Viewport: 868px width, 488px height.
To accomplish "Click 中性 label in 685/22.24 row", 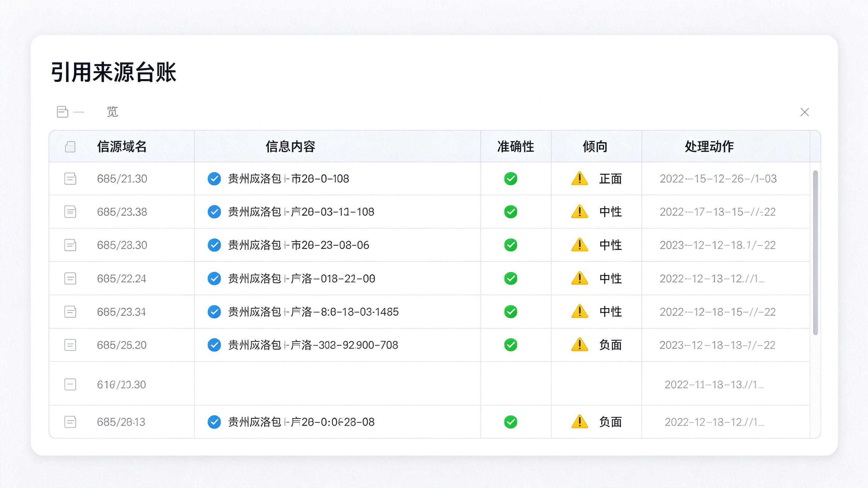I will click(x=610, y=279).
